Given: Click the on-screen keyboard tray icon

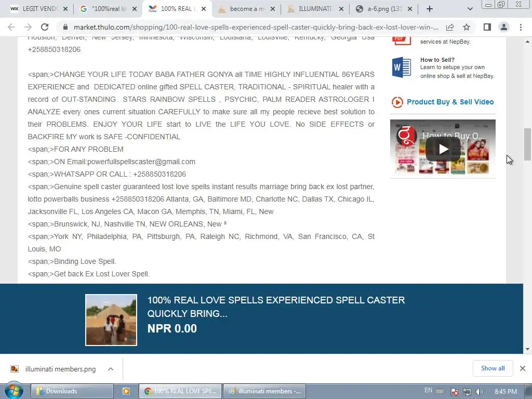Looking at the screenshot, I should tap(440, 391).
